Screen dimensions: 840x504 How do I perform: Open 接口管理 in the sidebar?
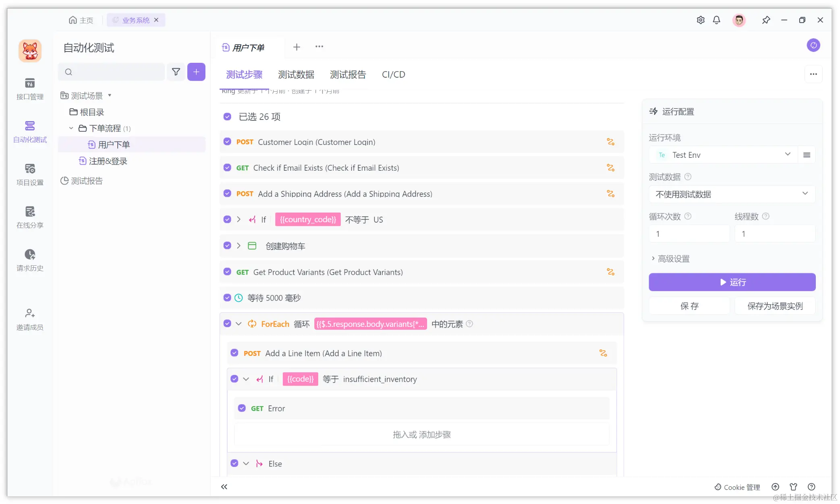coord(30,88)
